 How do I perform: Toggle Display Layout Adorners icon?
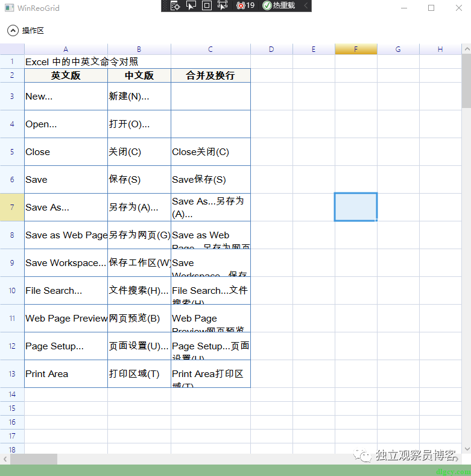(x=207, y=5)
